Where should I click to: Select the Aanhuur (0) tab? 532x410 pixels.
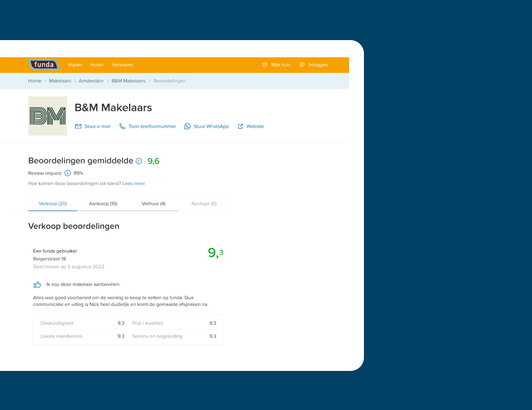coord(204,204)
